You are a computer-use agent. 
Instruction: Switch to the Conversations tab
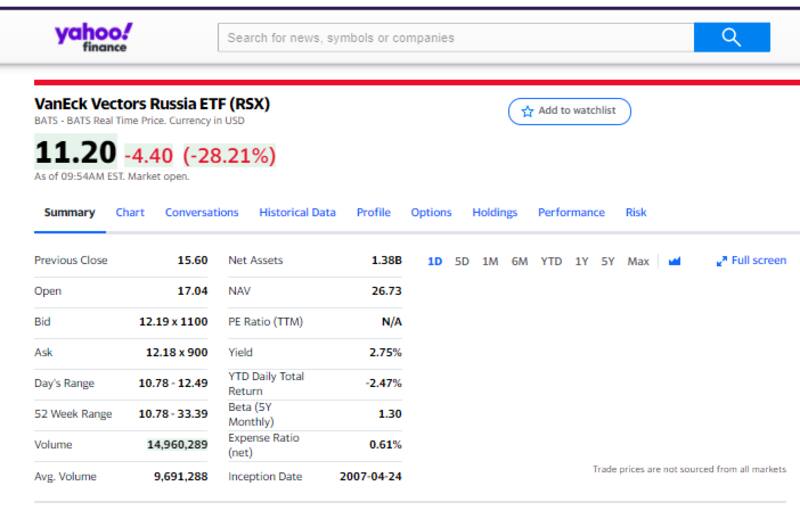pos(201,212)
